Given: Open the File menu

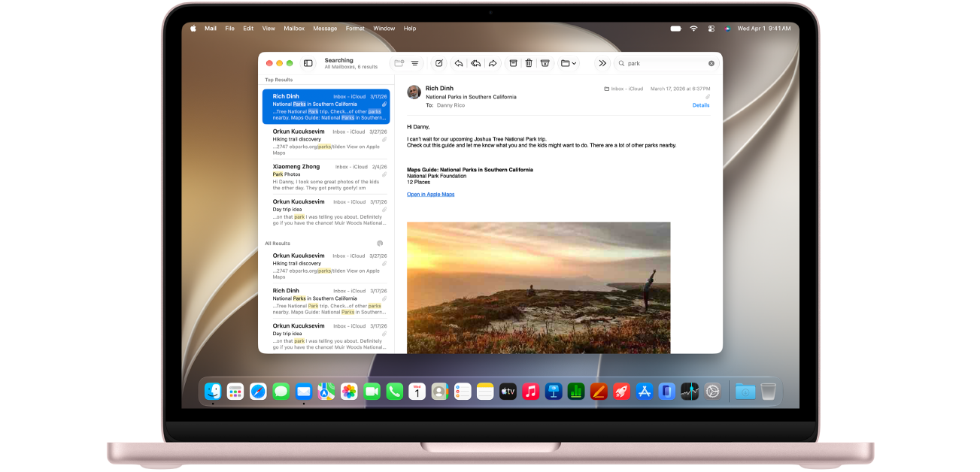Looking at the screenshot, I should 230,29.
